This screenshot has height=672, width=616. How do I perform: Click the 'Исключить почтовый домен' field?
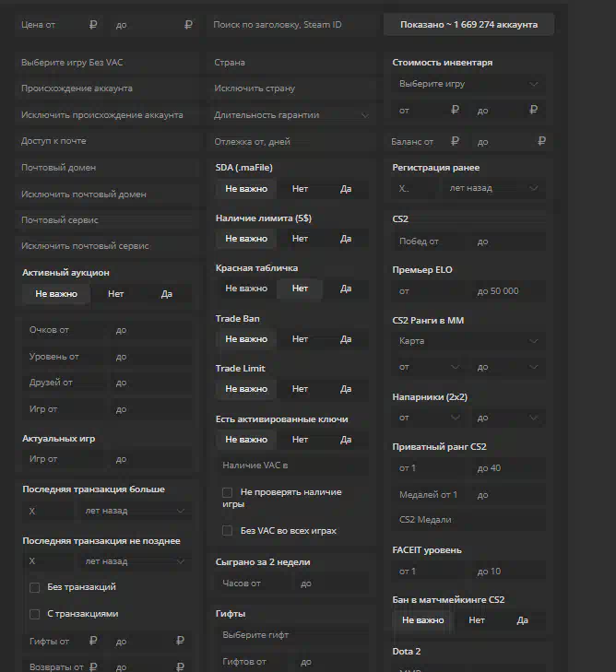point(107,195)
